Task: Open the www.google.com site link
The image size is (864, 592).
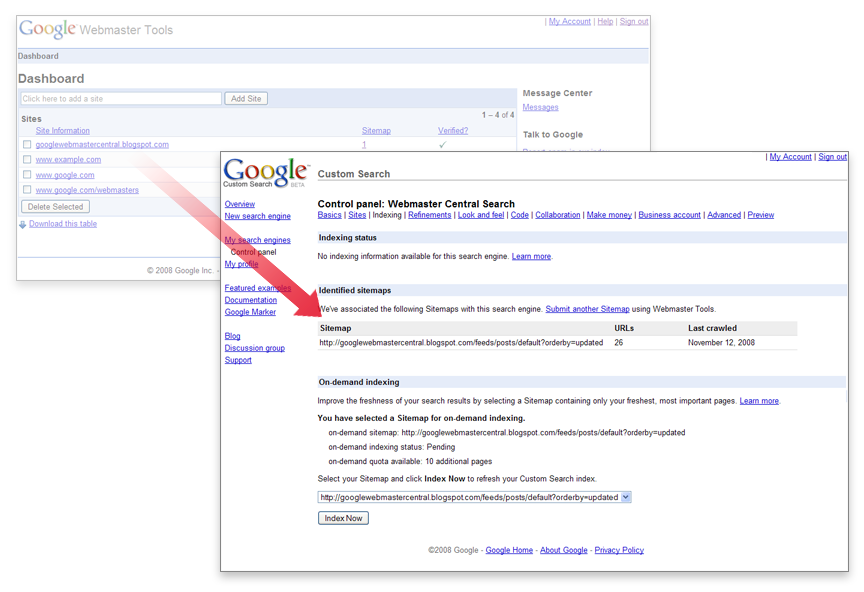Action: click(65, 175)
